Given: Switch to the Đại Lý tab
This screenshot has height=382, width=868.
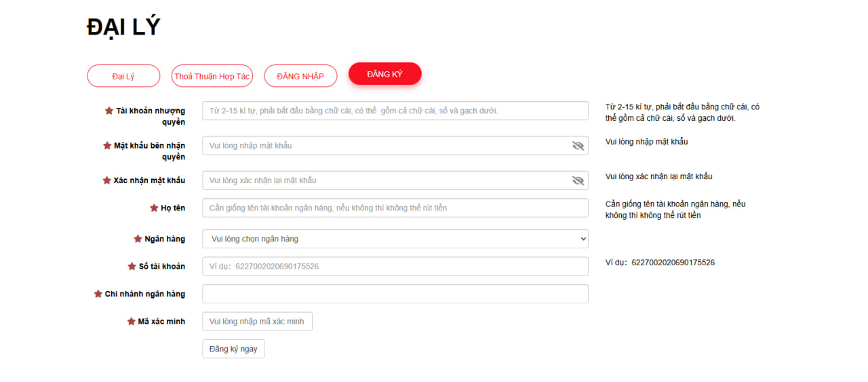Looking at the screenshot, I should tap(123, 76).
